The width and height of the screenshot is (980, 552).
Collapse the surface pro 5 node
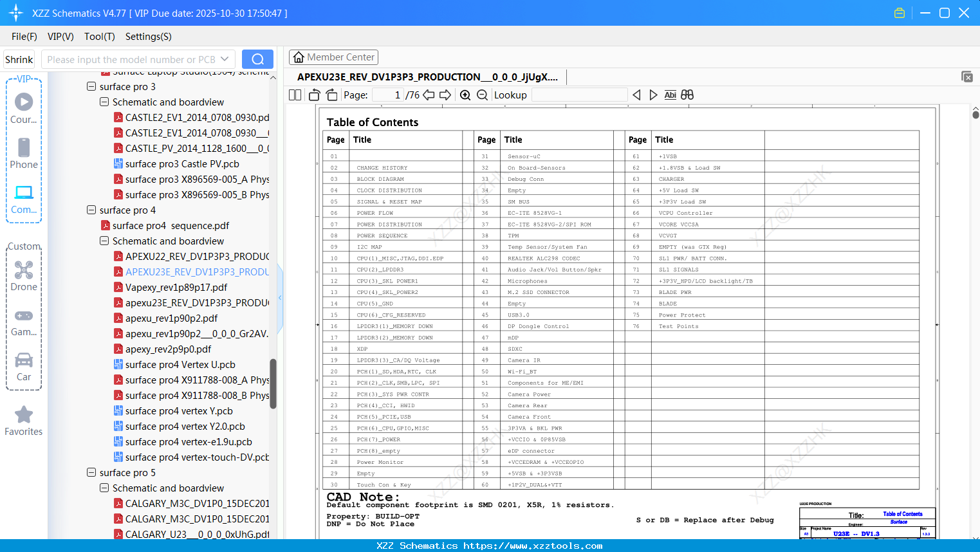91,472
